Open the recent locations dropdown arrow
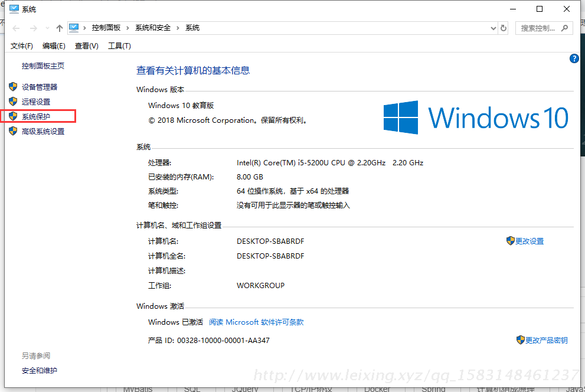The width and height of the screenshot is (585, 392). [47, 28]
